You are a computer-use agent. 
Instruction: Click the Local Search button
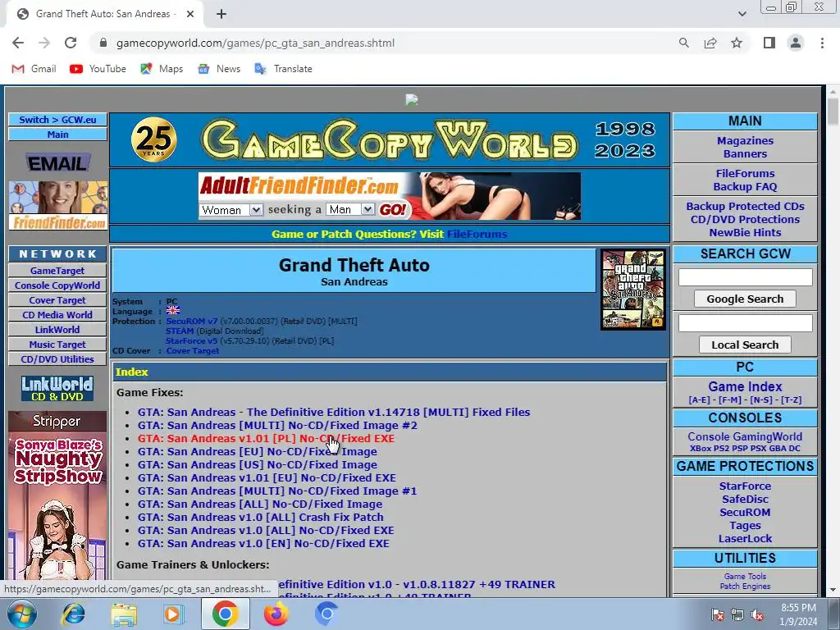[745, 345]
